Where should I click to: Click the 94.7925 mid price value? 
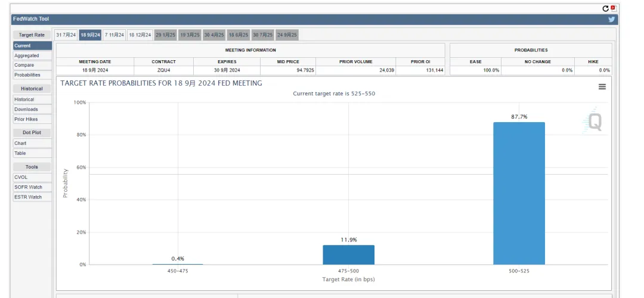point(304,70)
